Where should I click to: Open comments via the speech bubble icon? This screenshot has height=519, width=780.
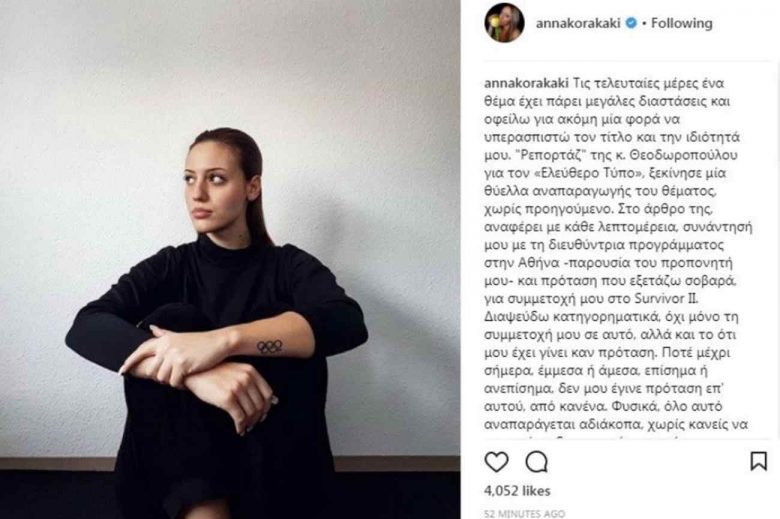point(537,462)
